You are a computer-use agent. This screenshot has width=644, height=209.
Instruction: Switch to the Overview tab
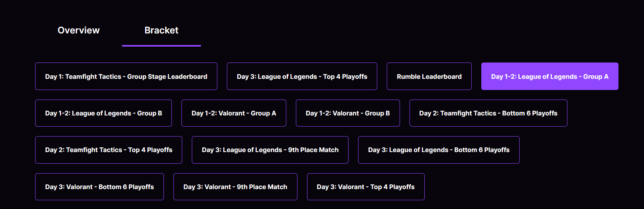[x=79, y=30]
